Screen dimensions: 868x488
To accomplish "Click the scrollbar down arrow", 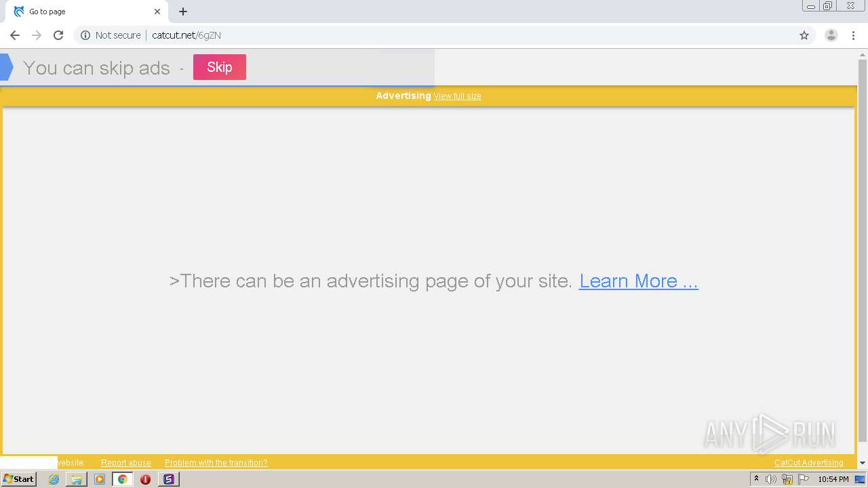I will [x=863, y=463].
